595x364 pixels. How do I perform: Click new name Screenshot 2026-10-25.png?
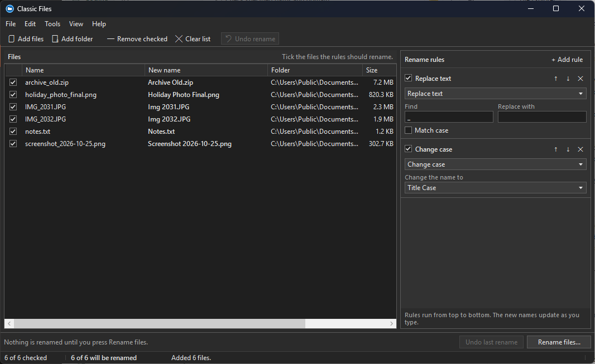(x=190, y=144)
